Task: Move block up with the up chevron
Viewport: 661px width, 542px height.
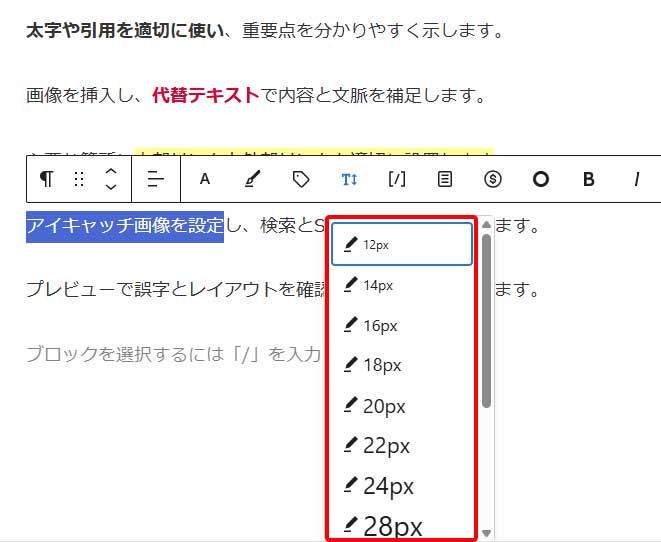Action: 111,171
